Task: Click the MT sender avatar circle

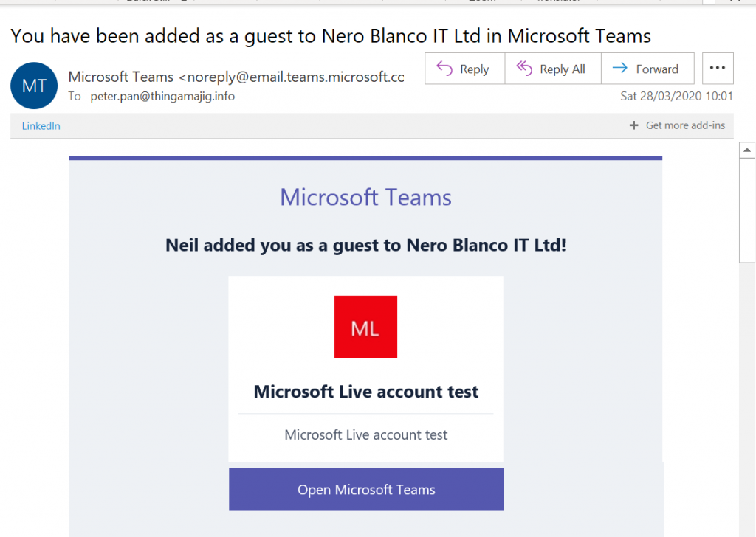Action: [x=34, y=86]
